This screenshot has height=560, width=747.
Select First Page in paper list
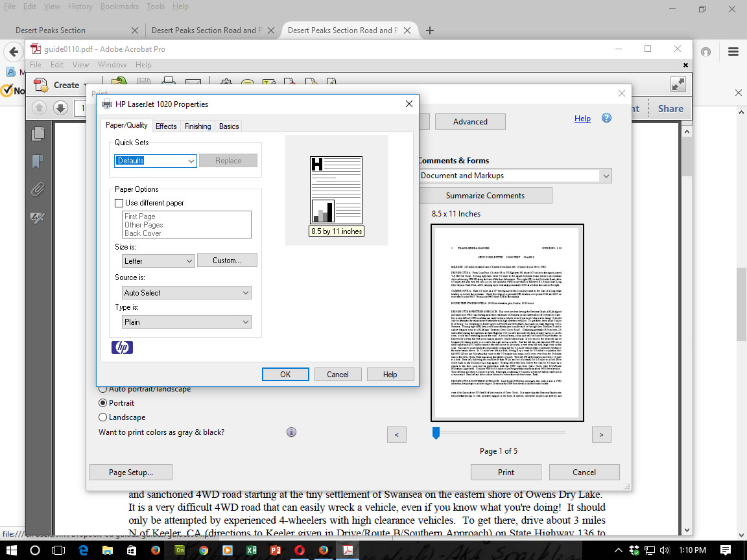[139, 216]
